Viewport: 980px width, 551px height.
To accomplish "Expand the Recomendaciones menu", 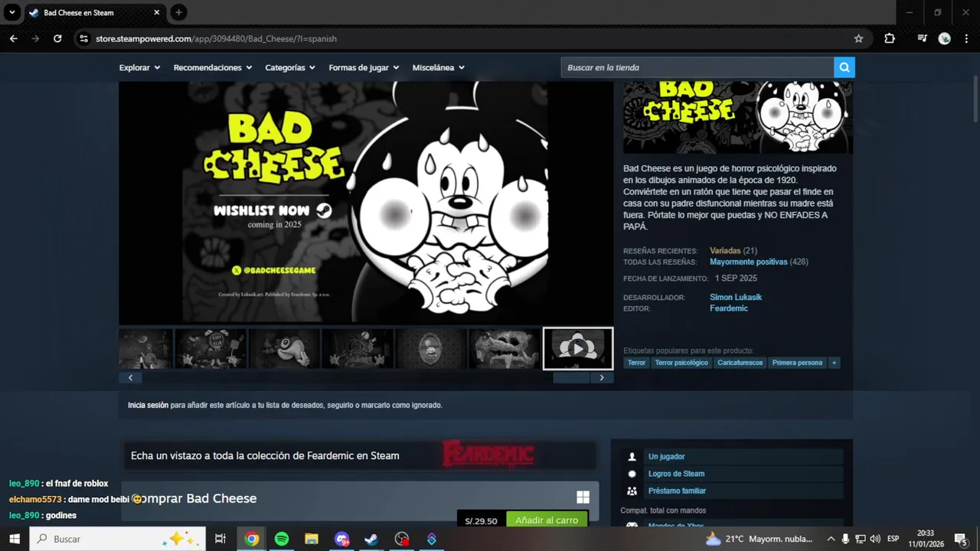I will click(213, 67).
